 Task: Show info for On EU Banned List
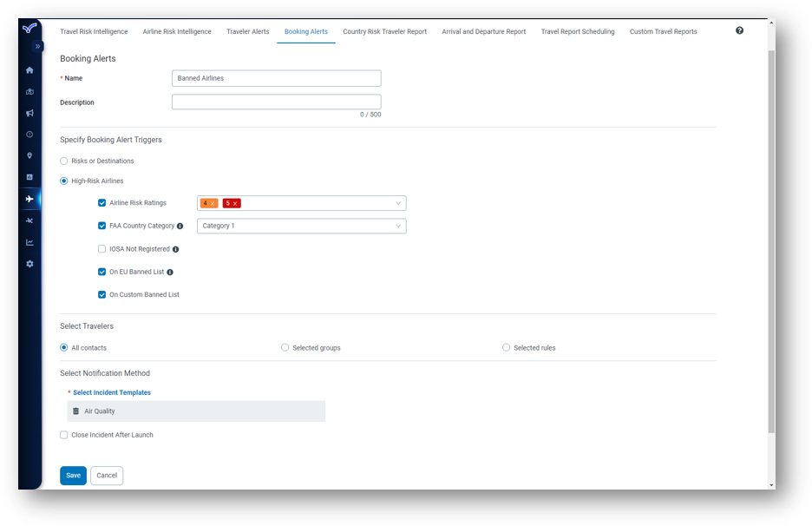pyautogui.click(x=170, y=272)
